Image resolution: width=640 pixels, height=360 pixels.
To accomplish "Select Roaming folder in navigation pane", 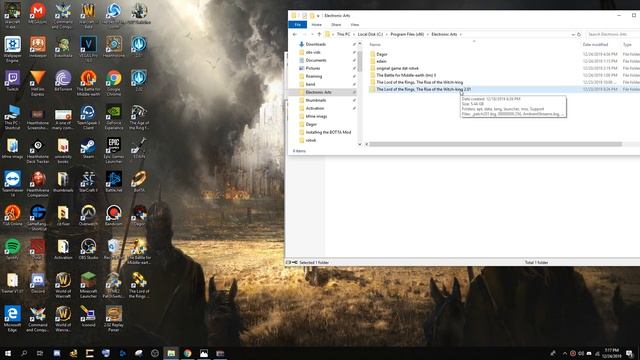I will [313, 76].
